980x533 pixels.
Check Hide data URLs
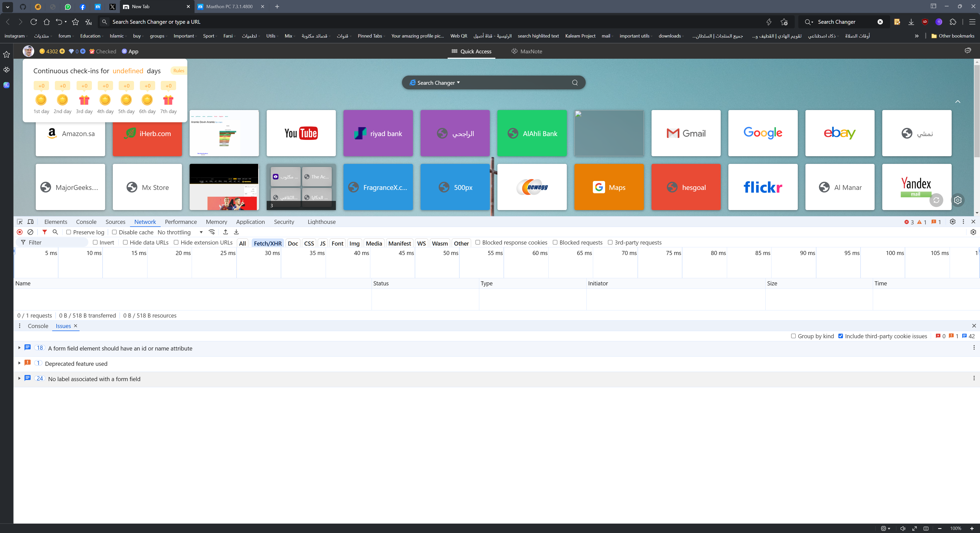(x=125, y=242)
